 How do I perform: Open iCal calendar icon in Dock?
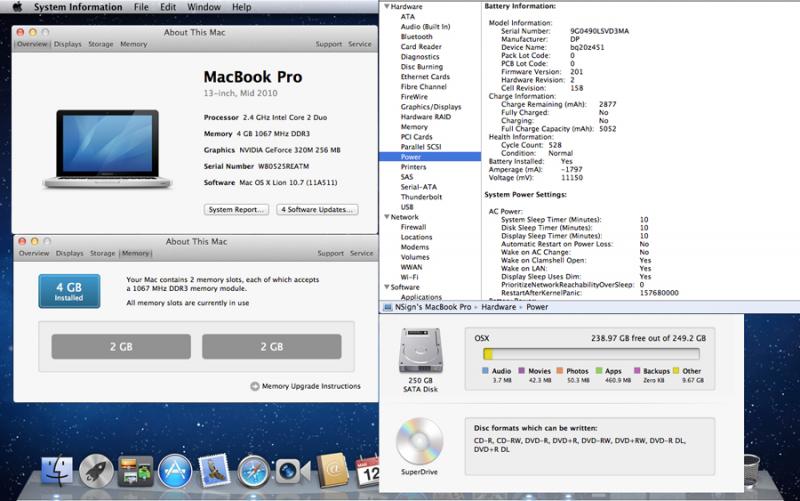(368, 471)
